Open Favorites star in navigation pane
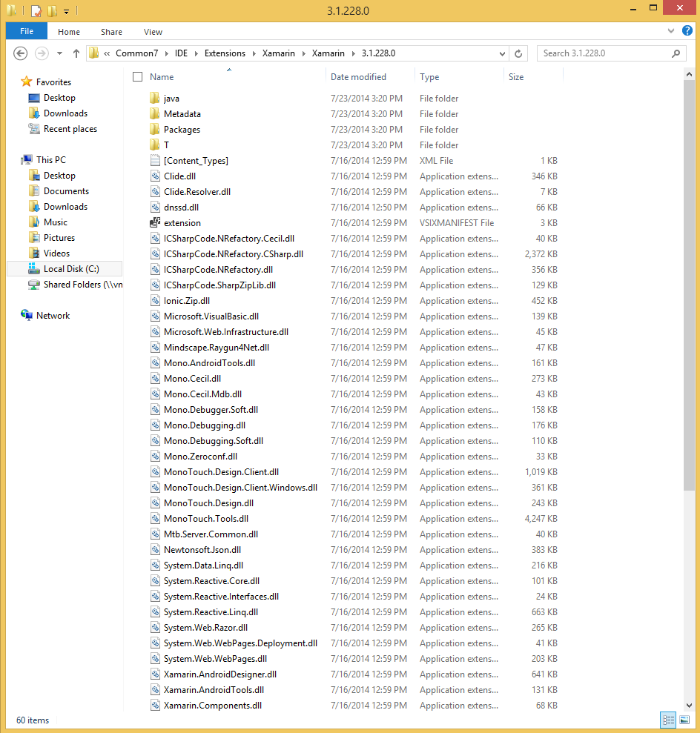The image size is (700, 733). coord(27,82)
